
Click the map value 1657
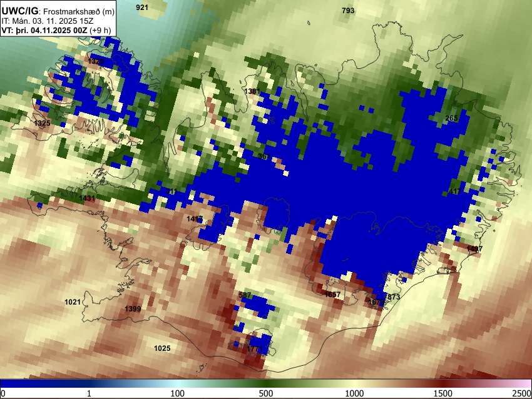(332, 295)
